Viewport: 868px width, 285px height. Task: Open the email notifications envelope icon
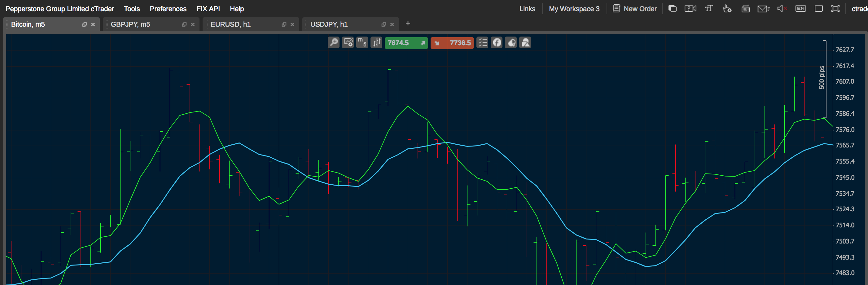tap(764, 9)
